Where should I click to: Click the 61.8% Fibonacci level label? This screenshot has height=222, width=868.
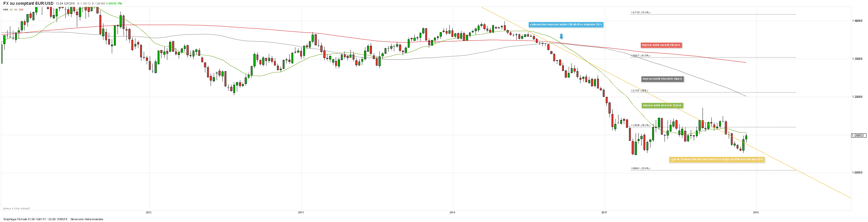pyautogui.click(x=640, y=56)
